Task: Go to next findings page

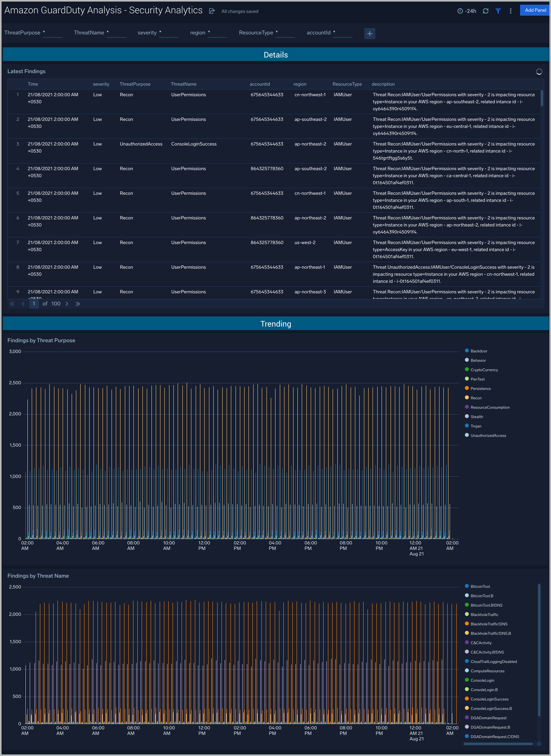Action: pyautogui.click(x=67, y=304)
